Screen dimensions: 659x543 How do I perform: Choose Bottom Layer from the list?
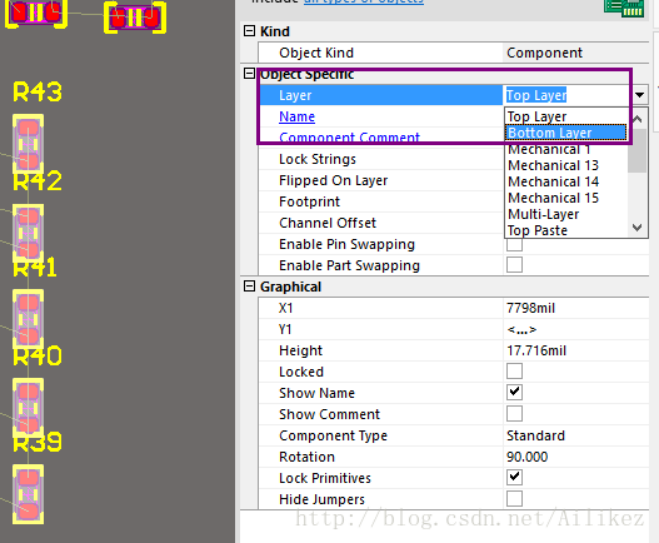(565, 133)
